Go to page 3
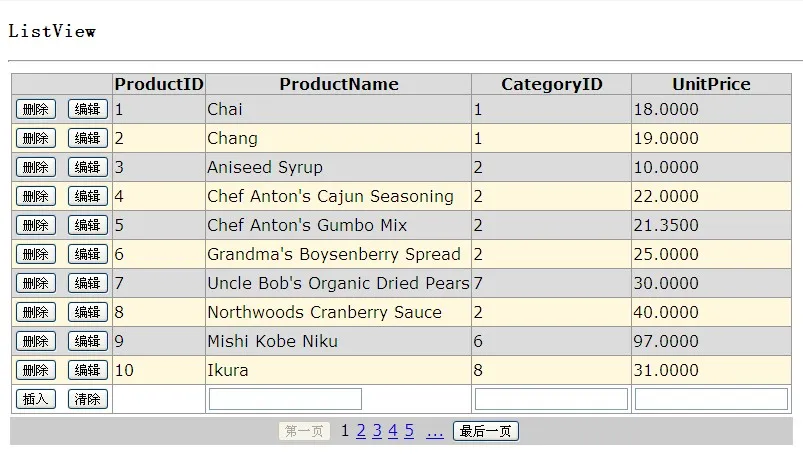This screenshot has width=803, height=460. (377, 431)
